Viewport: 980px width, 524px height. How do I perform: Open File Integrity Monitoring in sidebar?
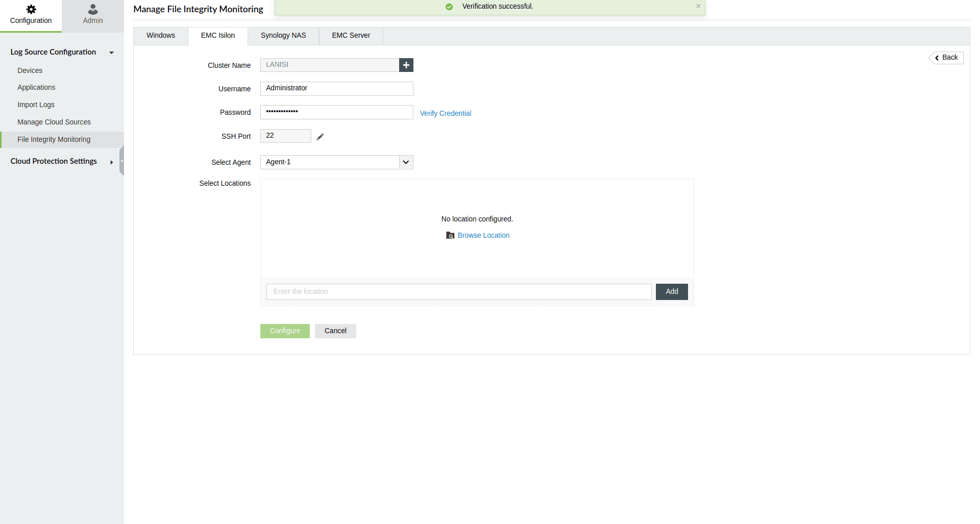point(54,139)
